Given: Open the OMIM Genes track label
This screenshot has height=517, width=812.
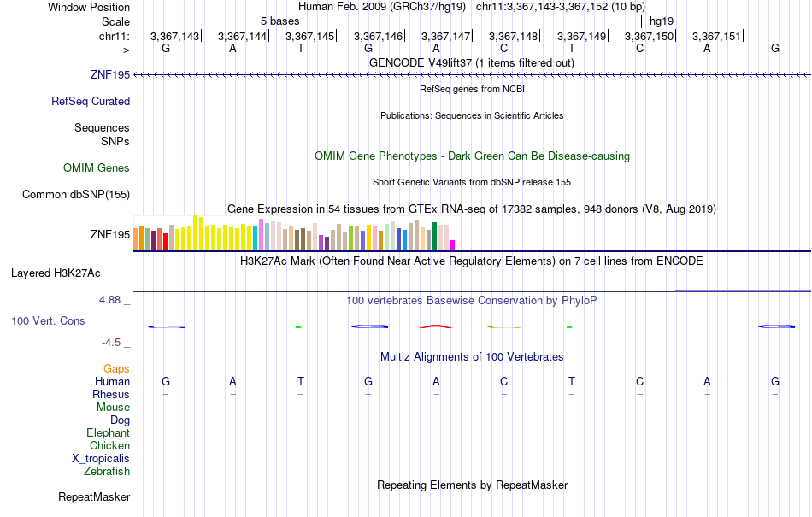Looking at the screenshot, I should [96, 167].
